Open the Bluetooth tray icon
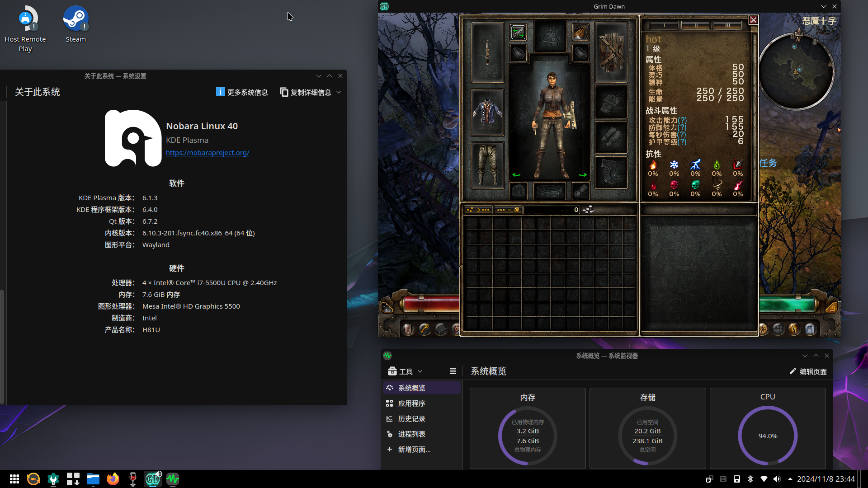868x488 pixels. coord(750,479)
